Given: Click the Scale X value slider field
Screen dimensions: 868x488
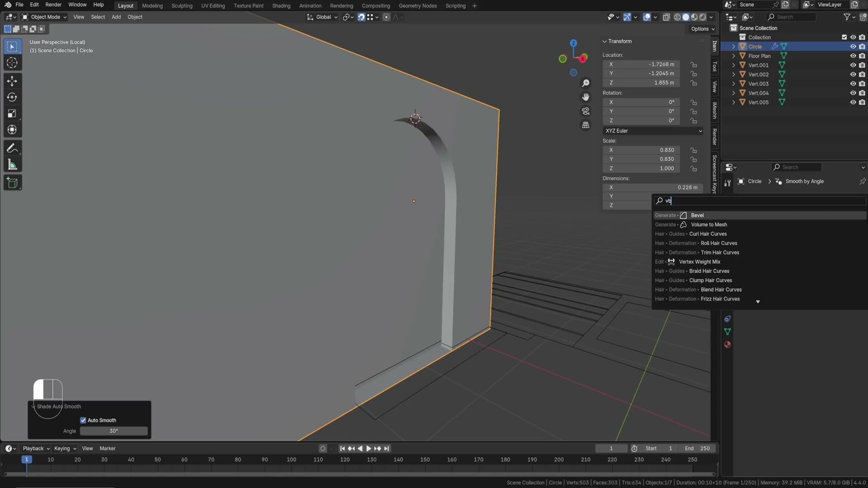Looking at the screenshot, I should [642, 150].
